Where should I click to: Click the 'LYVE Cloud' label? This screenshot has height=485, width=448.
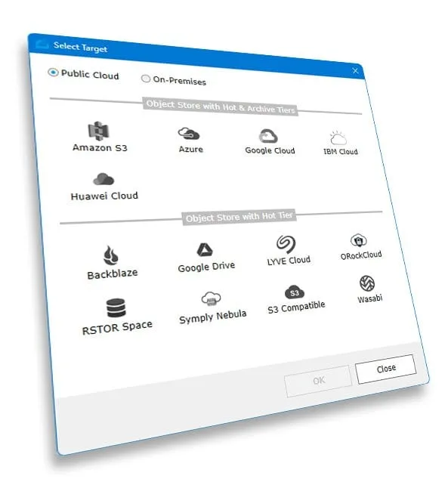tap(289, 261)
